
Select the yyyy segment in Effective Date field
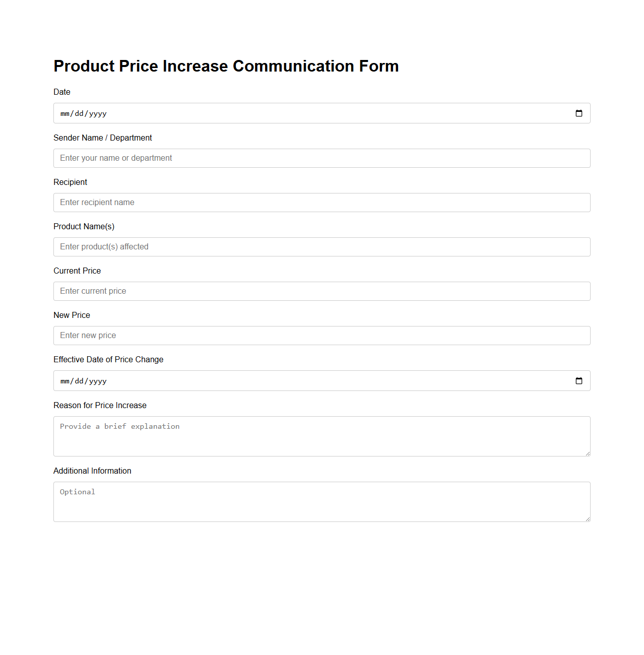[98, 381]
